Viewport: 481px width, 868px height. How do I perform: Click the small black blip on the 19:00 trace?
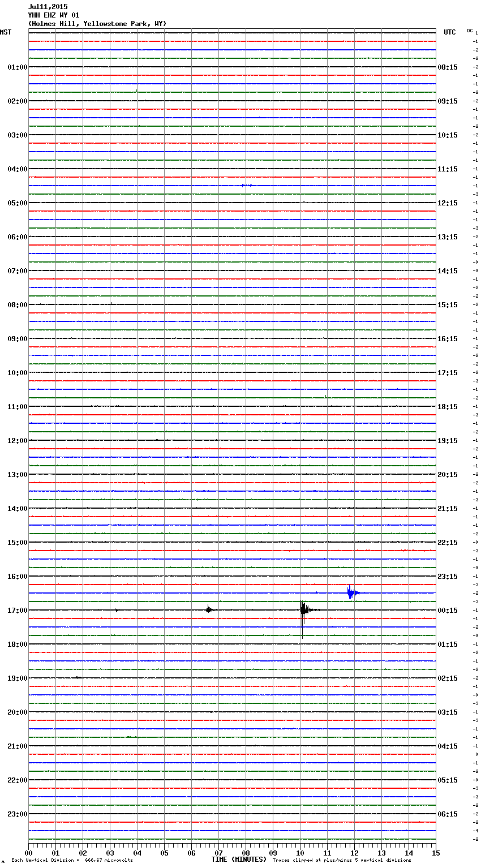click(x=78, y=677)
